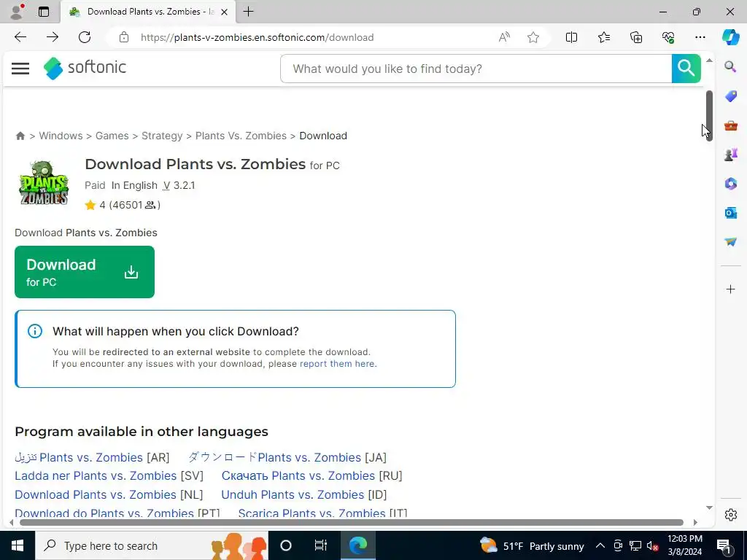Screen dimensions: 747x560
Task: Click the browser forward arrow
Action: click(53, 37)
